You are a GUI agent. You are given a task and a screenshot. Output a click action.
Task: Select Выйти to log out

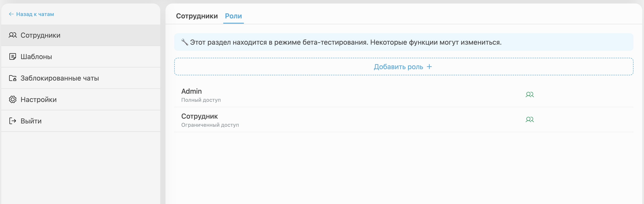pos(81,121)
